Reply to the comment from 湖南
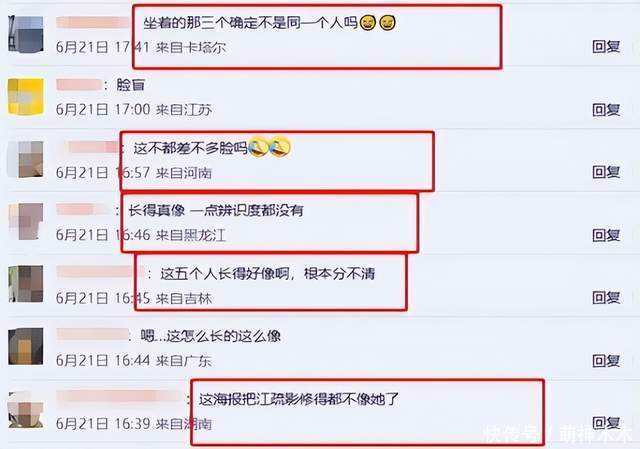This screenshot has width=640, height=449. [x=606, y=423]
